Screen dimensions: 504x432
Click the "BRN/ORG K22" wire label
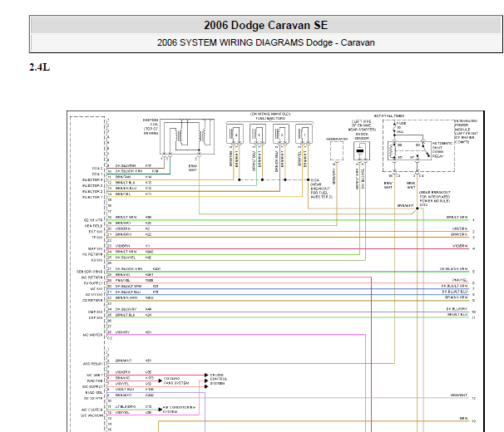(133, 234)
